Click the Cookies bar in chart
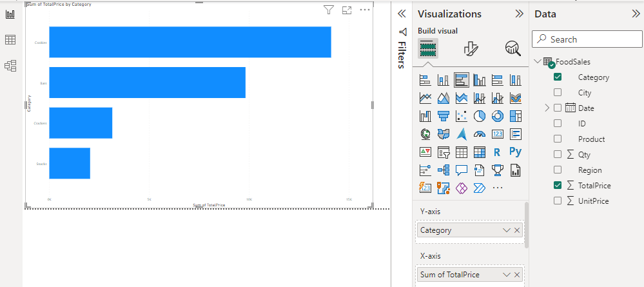The height and width of the screenshot is (287, 644). pos(190,42)
